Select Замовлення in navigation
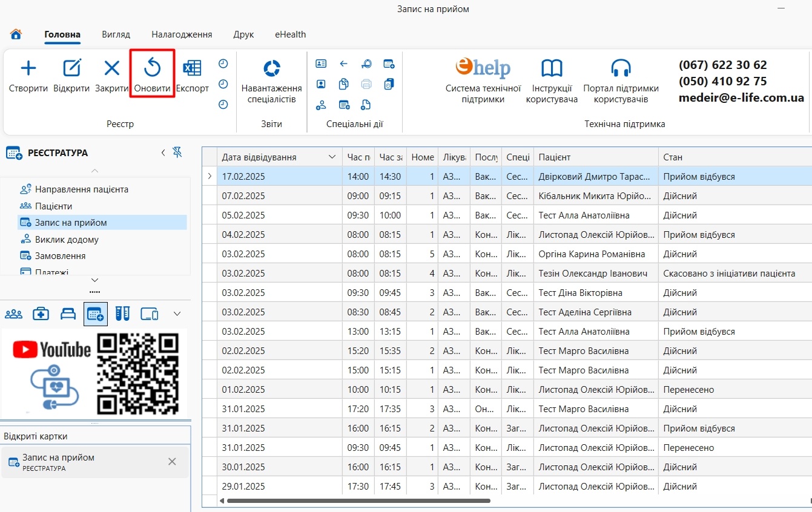The height and width of the screenshot is (512, 812). [x=60, y=256]
